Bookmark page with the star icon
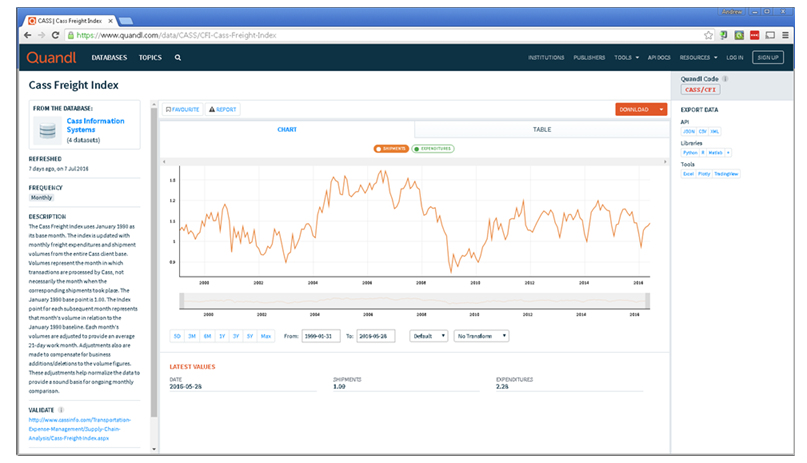 (x=709, y=35)
